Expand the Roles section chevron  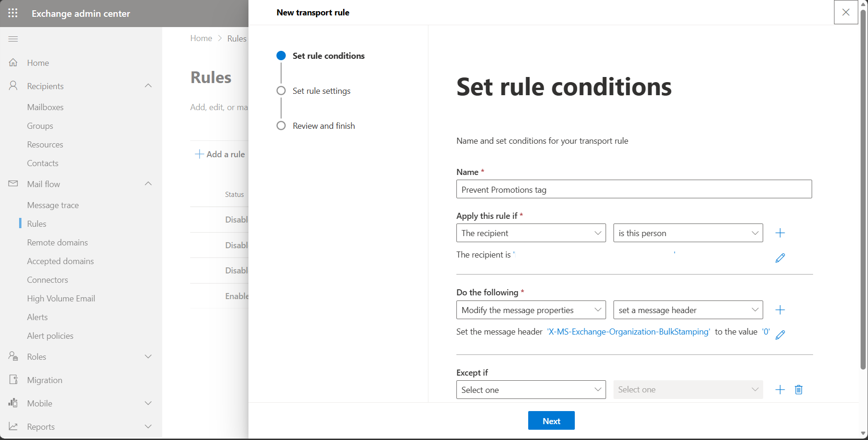click(148, 356)
